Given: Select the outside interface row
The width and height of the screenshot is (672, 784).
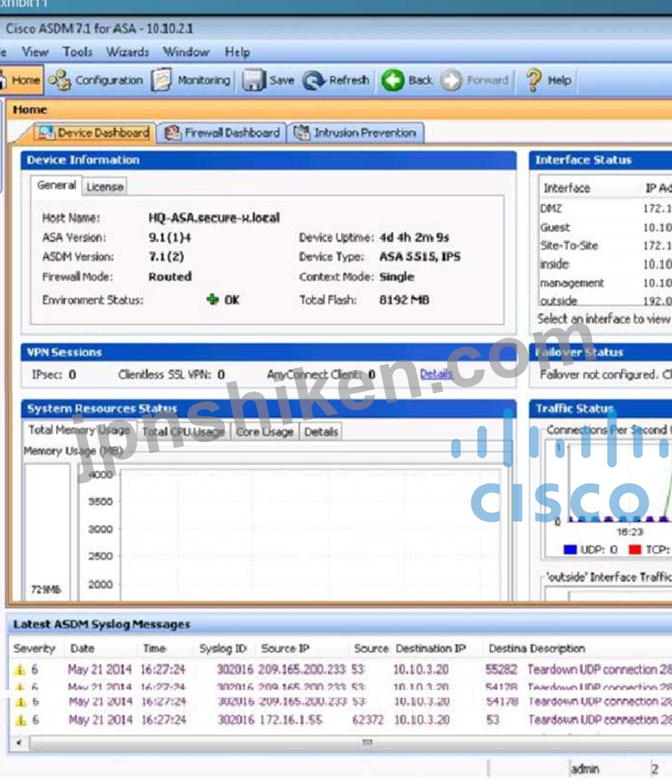Looking at the screenshot, I should pyautogui.click(x=605, y=301).
